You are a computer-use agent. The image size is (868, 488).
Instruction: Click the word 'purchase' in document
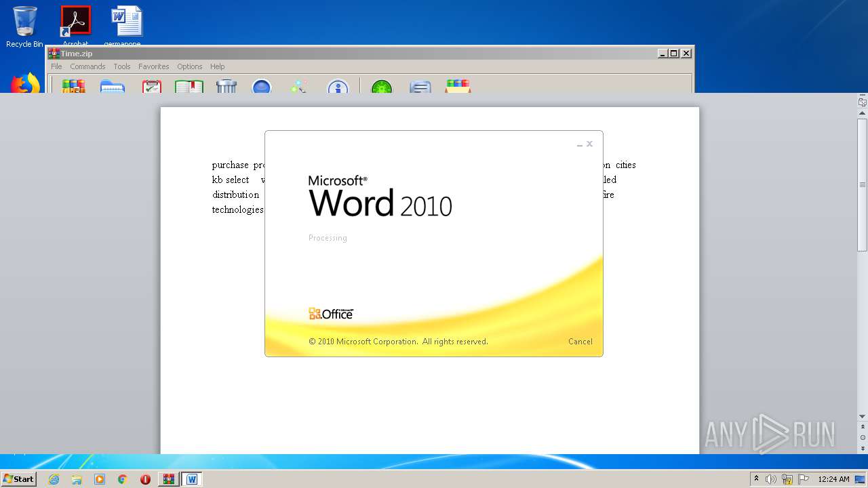(231, 165)
